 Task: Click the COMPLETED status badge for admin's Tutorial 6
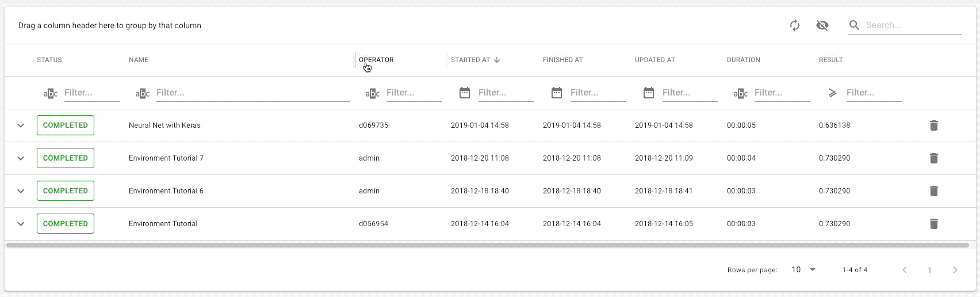(66, 191)
